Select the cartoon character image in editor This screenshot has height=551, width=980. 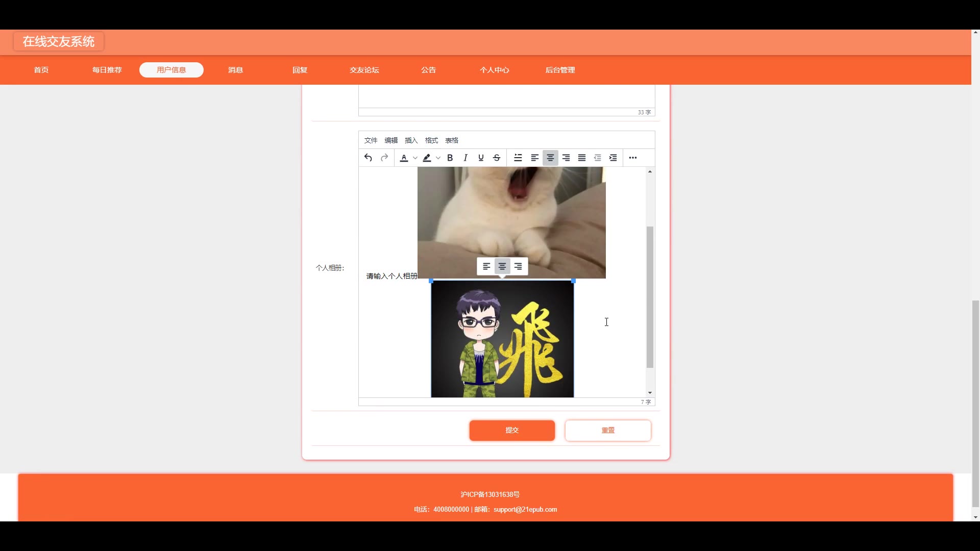click(502, 339)
